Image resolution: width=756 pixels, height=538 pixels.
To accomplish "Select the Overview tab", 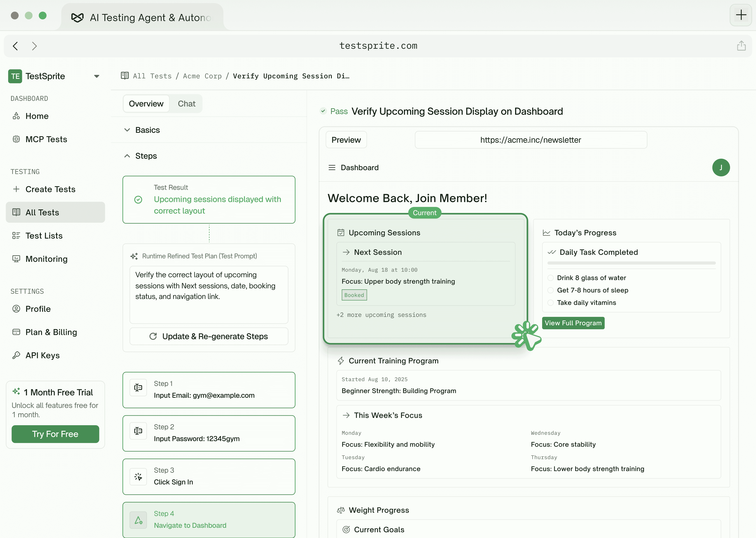I will (146, 104).
